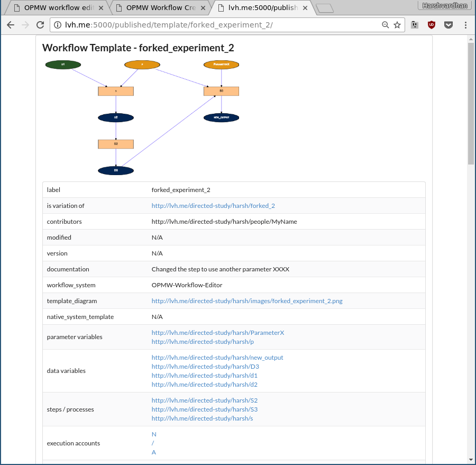476x465 pixels.
Task: Click the 'steps / processes' row label
Action: (70, 409)
